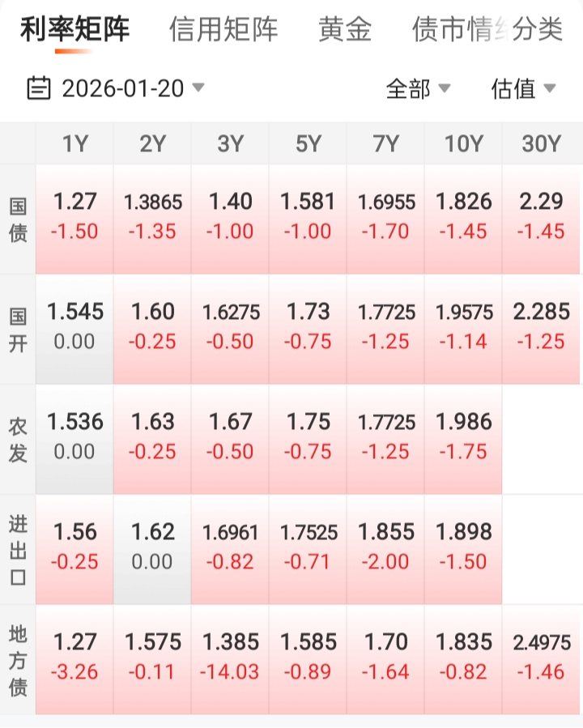Select the 进出口 row header

pyautogui.click(x=18, y=549)
